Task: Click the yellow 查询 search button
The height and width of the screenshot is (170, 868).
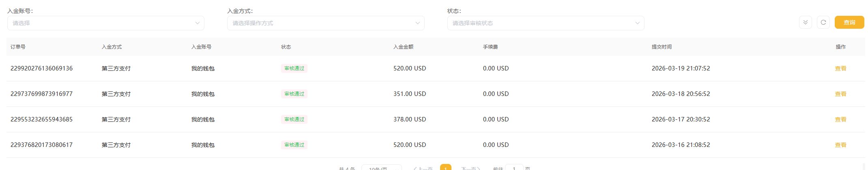Action: coord(849,22)
